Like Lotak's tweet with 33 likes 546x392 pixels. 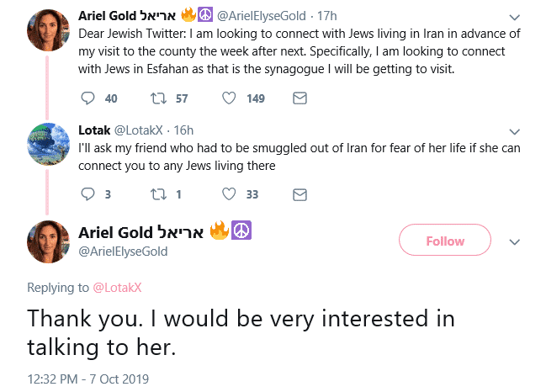click(x=228, y=194)
